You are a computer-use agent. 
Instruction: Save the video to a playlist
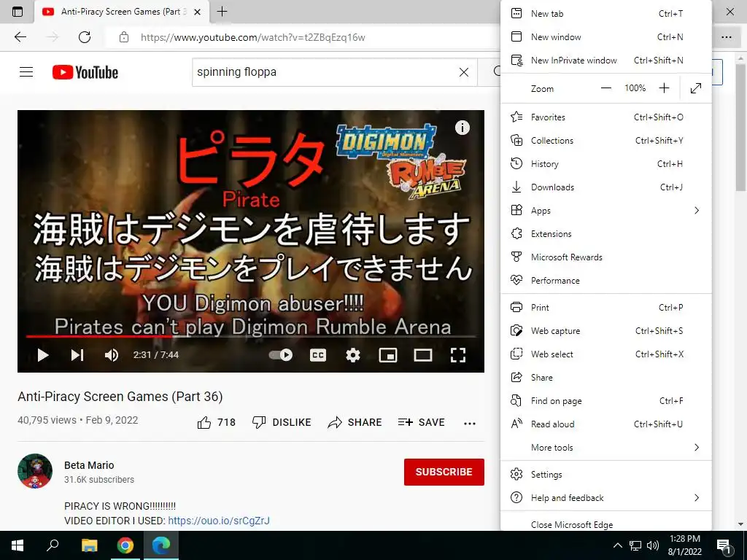(x=421, y=422)
